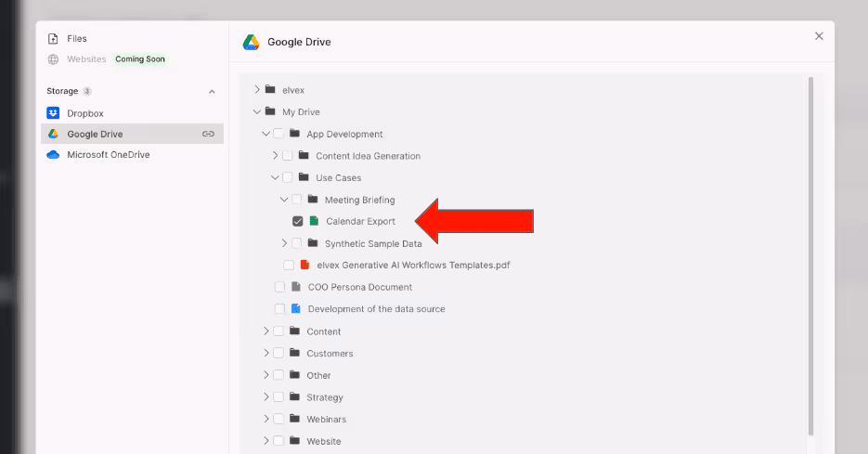
Task: Check the Use Cases checkbox
Action: 287,177
